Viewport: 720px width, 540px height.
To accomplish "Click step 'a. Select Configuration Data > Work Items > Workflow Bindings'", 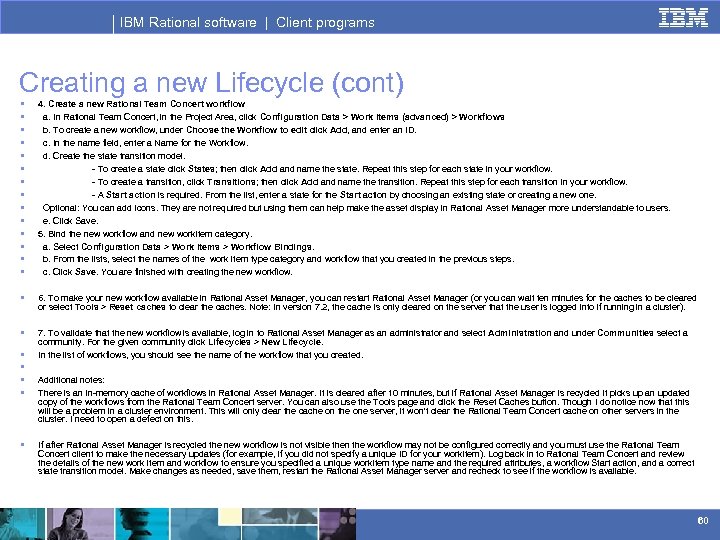I will point(178,247).
